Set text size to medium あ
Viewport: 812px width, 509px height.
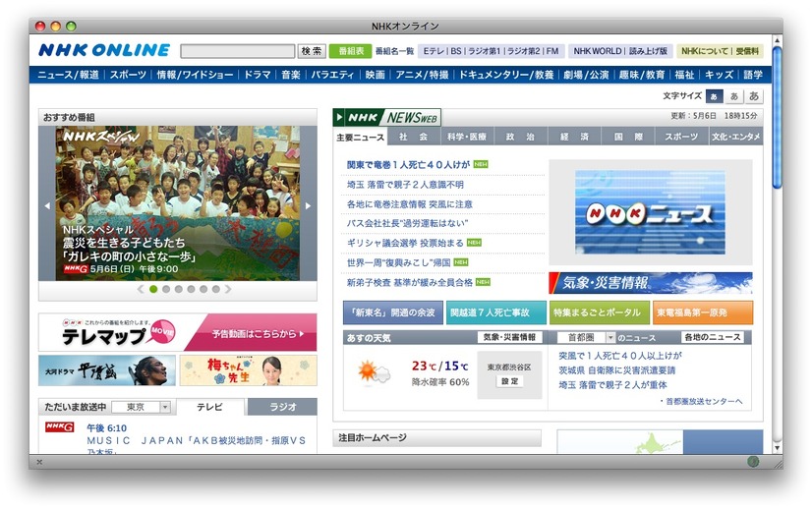tap(733, 96)
